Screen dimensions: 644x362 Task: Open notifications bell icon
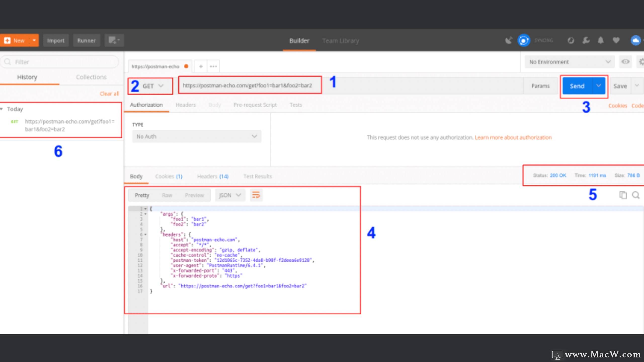[601, 40]
